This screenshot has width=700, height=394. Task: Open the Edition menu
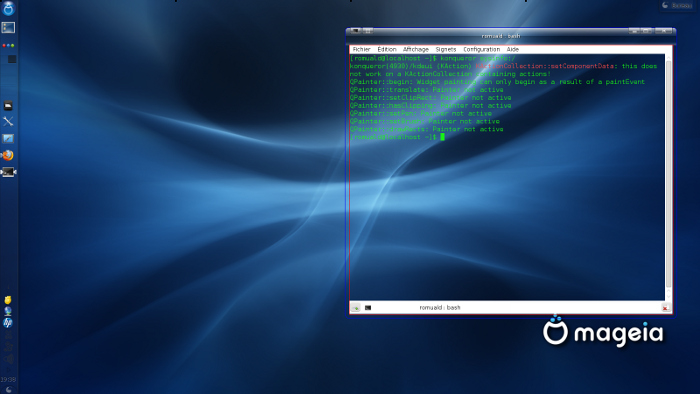[387, 50]
